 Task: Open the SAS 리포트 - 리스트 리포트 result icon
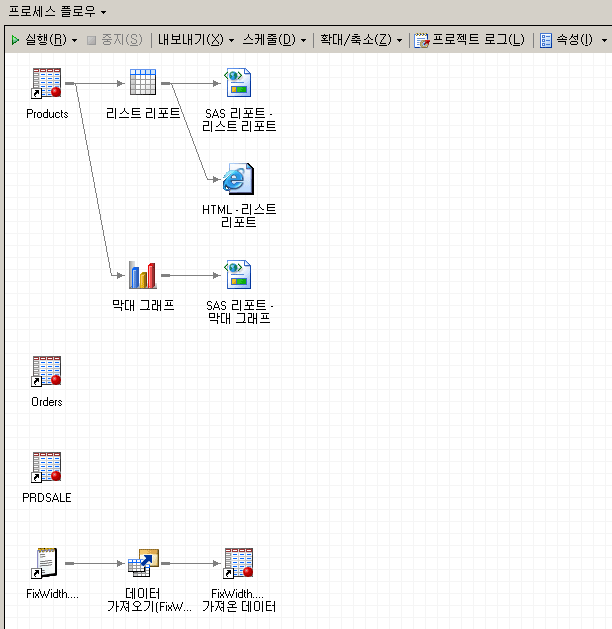tap(238, 84)
